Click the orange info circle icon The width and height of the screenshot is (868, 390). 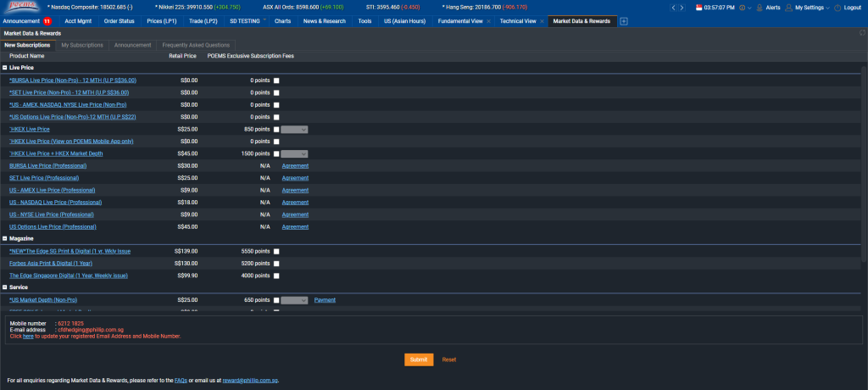tap(742, 8)
